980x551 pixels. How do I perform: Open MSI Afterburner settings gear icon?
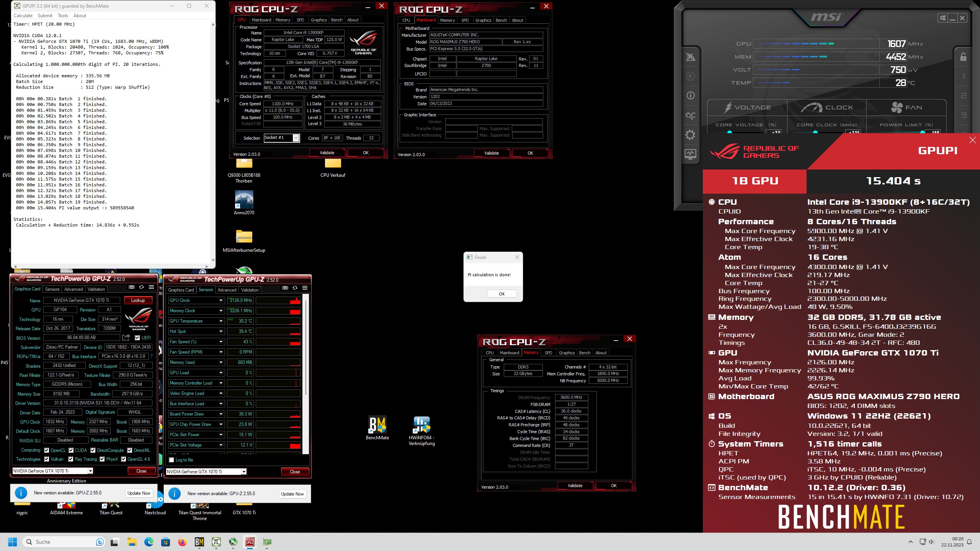[690, 135]
